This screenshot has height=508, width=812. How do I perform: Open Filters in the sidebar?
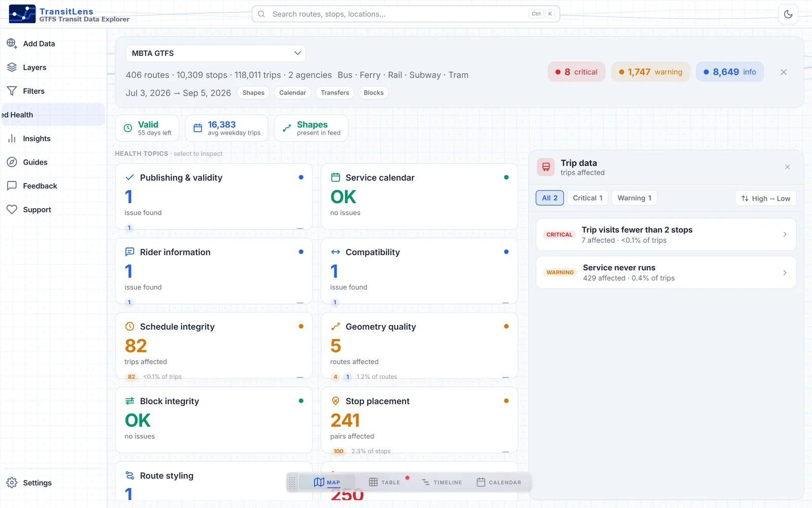pos(53,91)
